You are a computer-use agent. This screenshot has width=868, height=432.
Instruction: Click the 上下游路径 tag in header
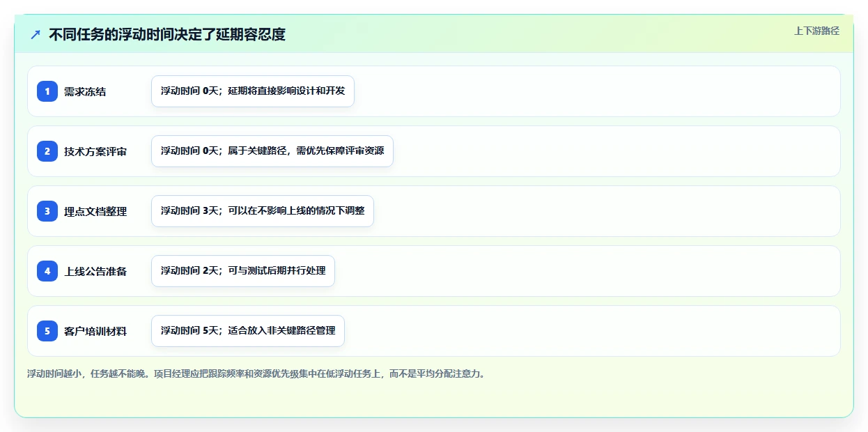[x=816, y=31]
